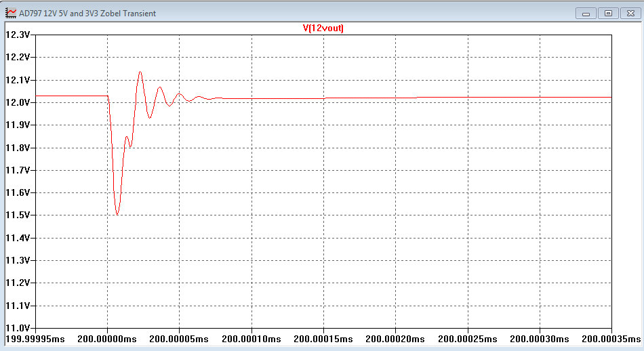The height and width of the screenshot is (351, 644).
Task: Click the 12.2V axis label
Action: [x=18, y=57]
